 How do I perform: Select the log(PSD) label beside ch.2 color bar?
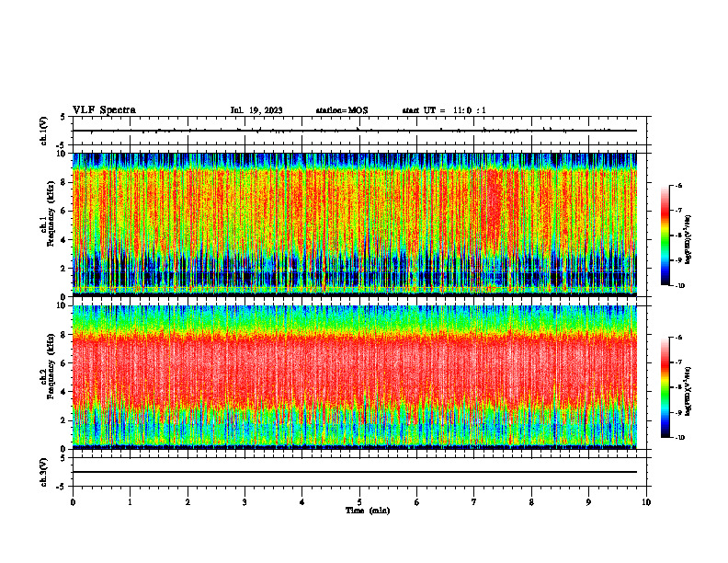pos(688,392)
